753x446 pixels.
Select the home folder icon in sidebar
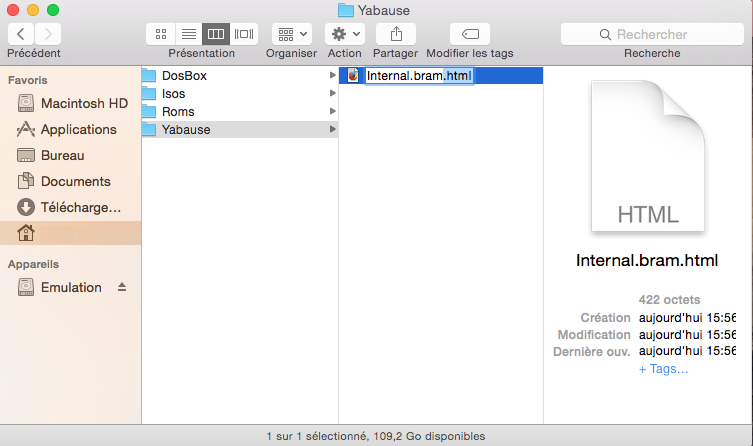[x=26, y=233]
